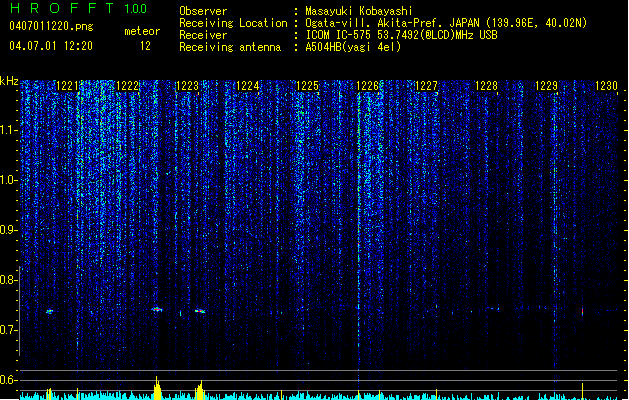The height and width of the screenshot is (400, 629).
Task: Click the kHz axis unit label
Action: tap(9, 81)
